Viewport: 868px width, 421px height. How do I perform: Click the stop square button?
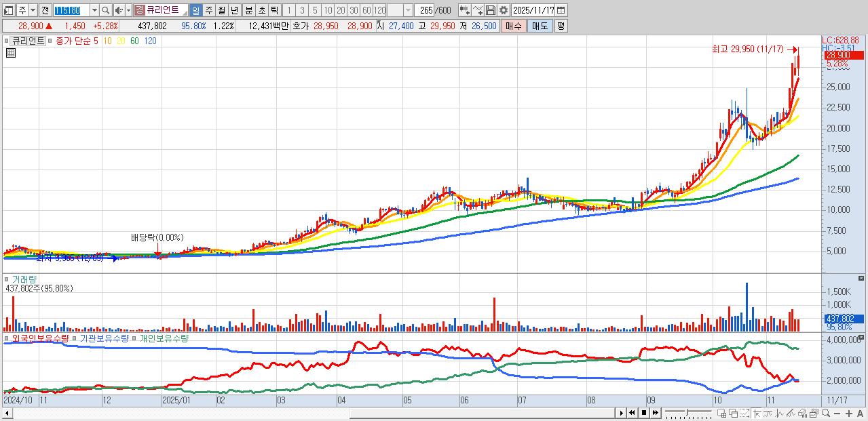pos(643,413)
